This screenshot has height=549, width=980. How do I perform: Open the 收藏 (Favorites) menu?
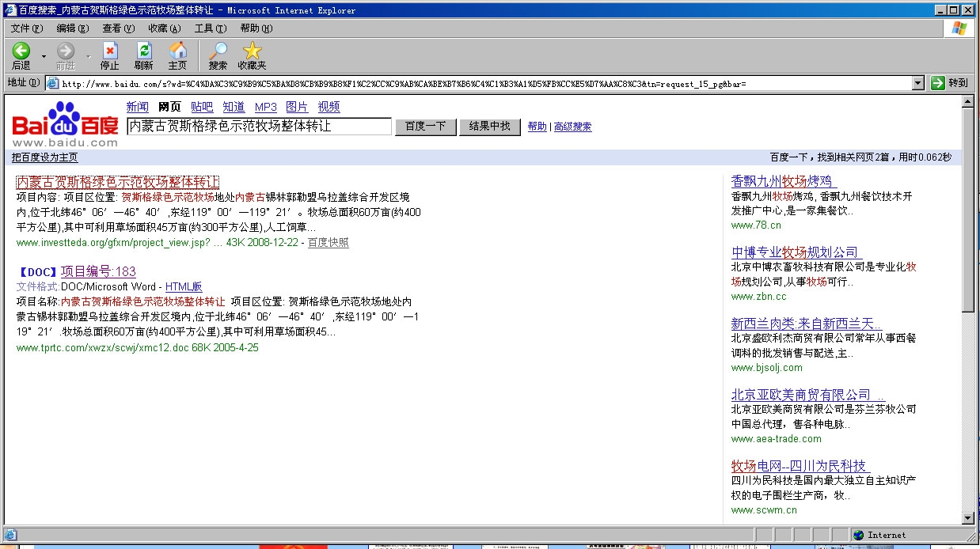(165, 28)
